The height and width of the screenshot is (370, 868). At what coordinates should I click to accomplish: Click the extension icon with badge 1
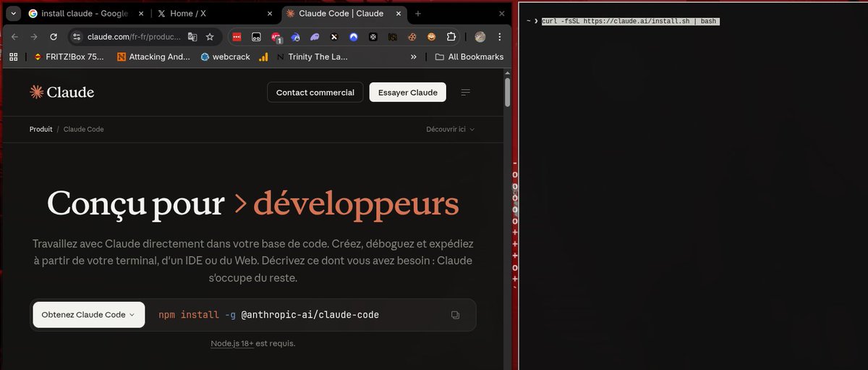[x=276, y=37]
